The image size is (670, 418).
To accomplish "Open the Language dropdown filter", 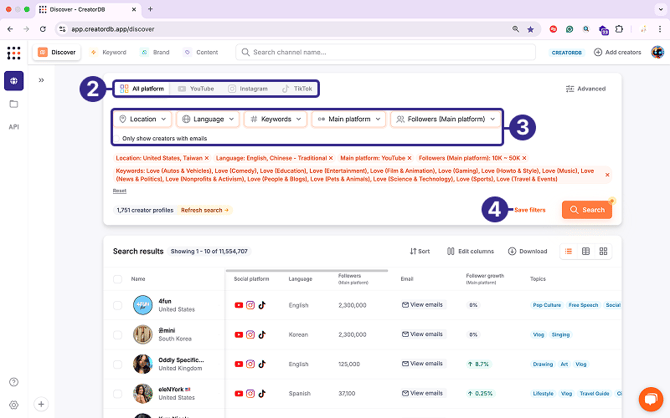I will tap(208, 119).
